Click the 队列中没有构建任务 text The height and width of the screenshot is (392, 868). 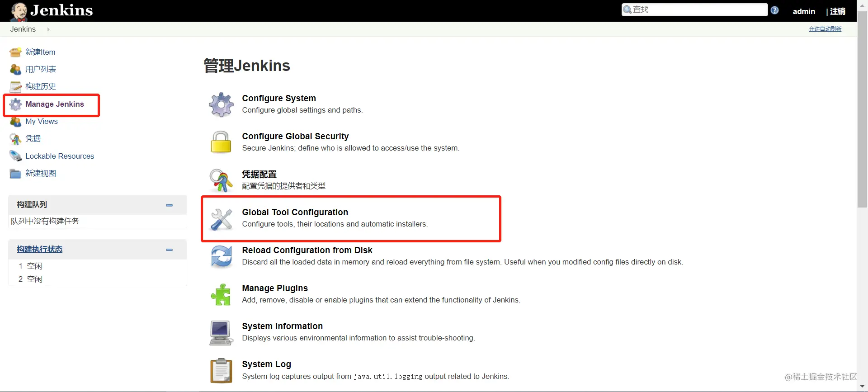pos(45,221)
